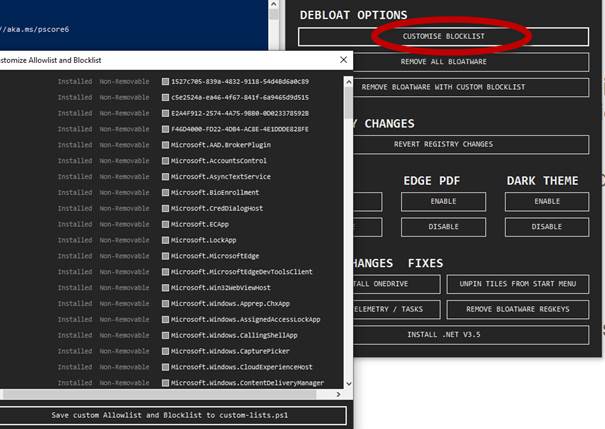Select the Microsoft.Windows.ContentDeliveryManager checkbox
Screen dimensions: 605x429
point(166,383)
